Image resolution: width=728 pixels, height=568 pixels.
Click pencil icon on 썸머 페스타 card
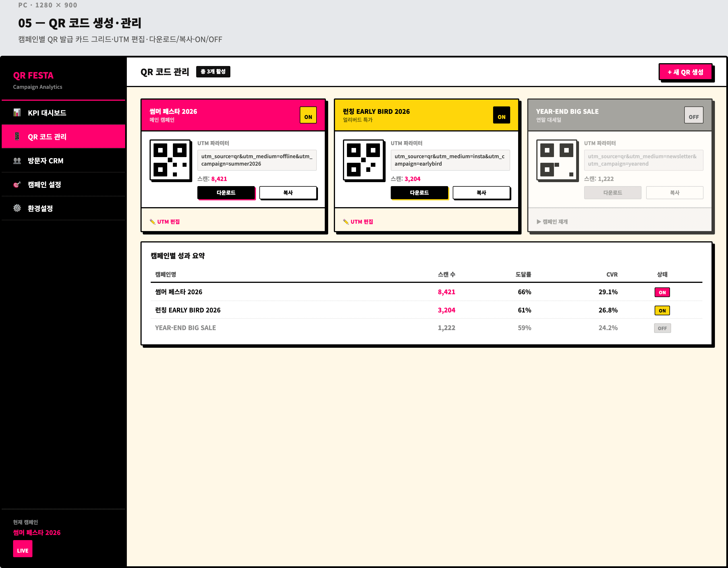point(153,221)
